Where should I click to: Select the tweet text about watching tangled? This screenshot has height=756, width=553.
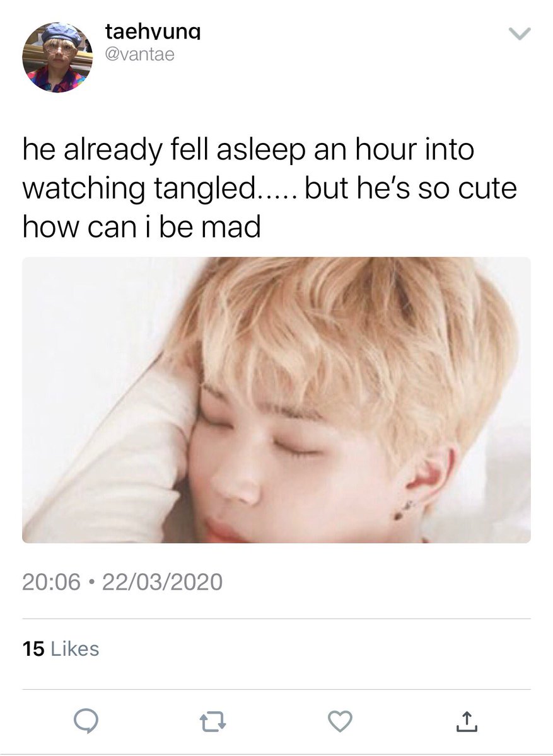270,189
